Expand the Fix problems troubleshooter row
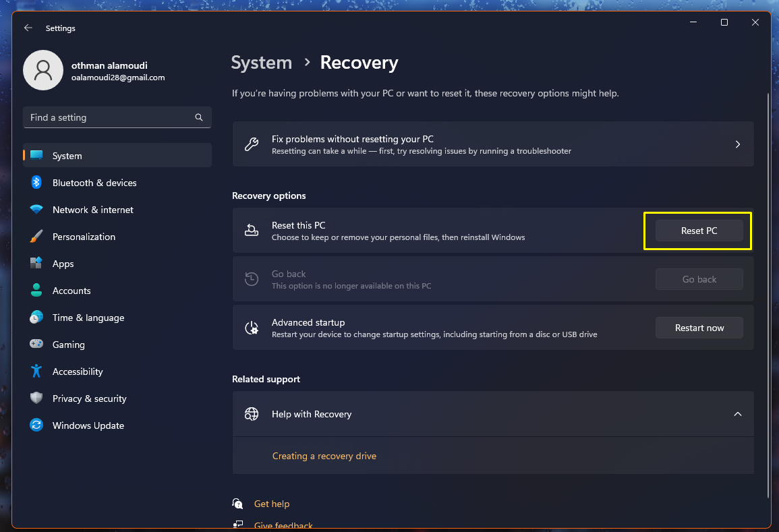The height and width of the screenshot is (532, 779). coord(737,144)
